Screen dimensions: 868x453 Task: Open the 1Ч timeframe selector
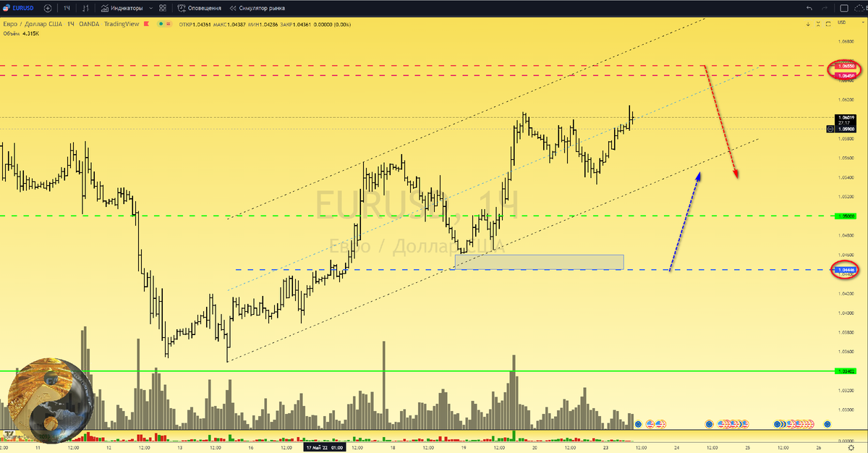coord(67,8)
